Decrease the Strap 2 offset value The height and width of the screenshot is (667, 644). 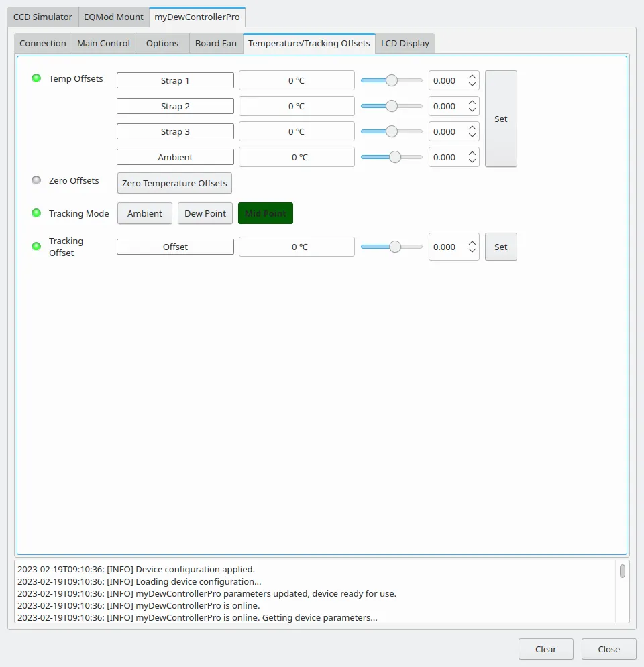(472, 110)
